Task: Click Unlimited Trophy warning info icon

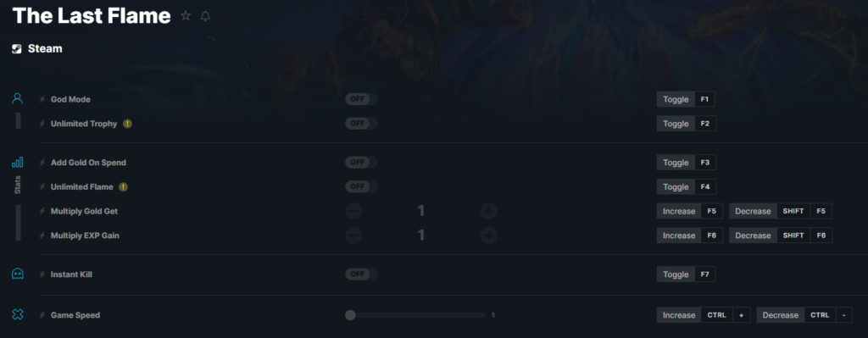Action: pos(127,124)
